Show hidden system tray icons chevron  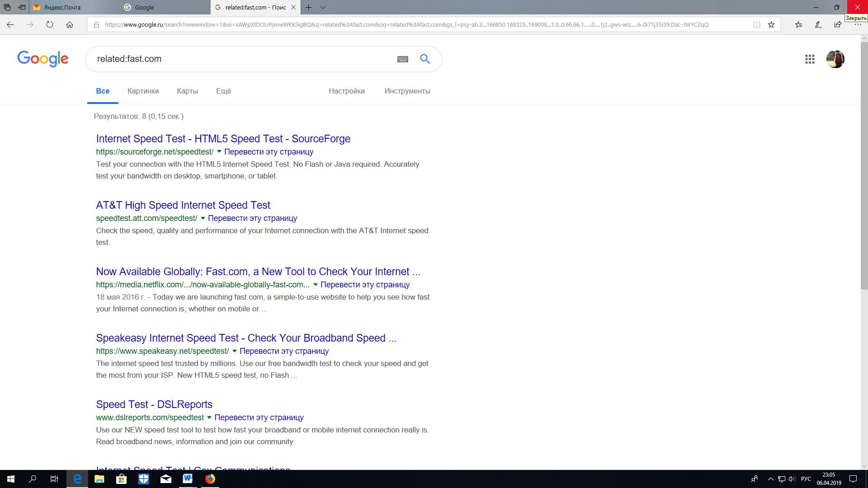click(770, 479)
